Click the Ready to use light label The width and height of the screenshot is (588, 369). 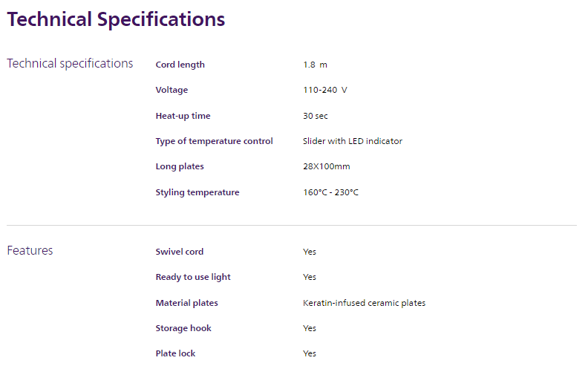193,277
